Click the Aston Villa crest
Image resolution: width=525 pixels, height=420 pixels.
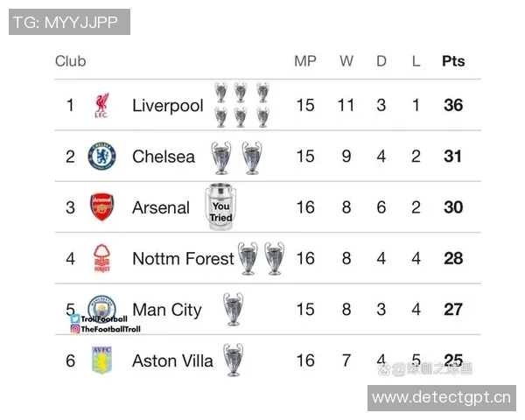point(101,360)
